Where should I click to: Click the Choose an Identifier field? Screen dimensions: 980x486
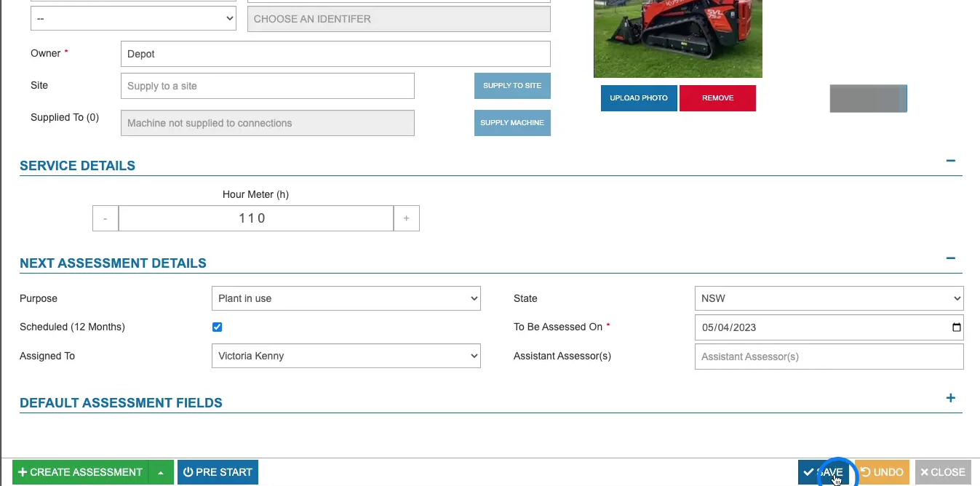(399, 19)
